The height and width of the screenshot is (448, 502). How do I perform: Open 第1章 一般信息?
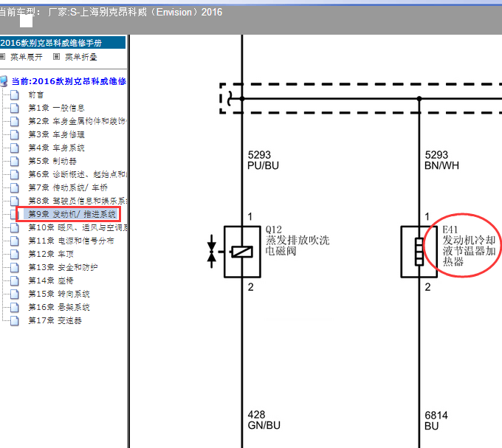pyautogui.click(x=56, y=108)
